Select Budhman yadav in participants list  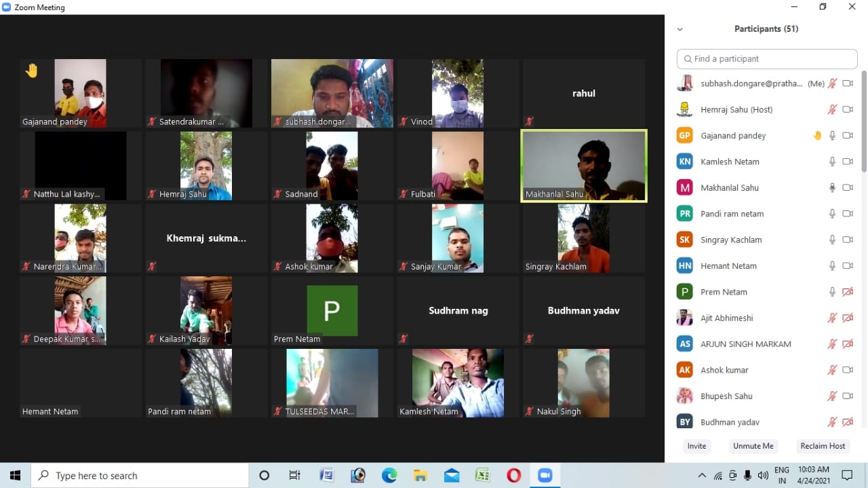730,422
